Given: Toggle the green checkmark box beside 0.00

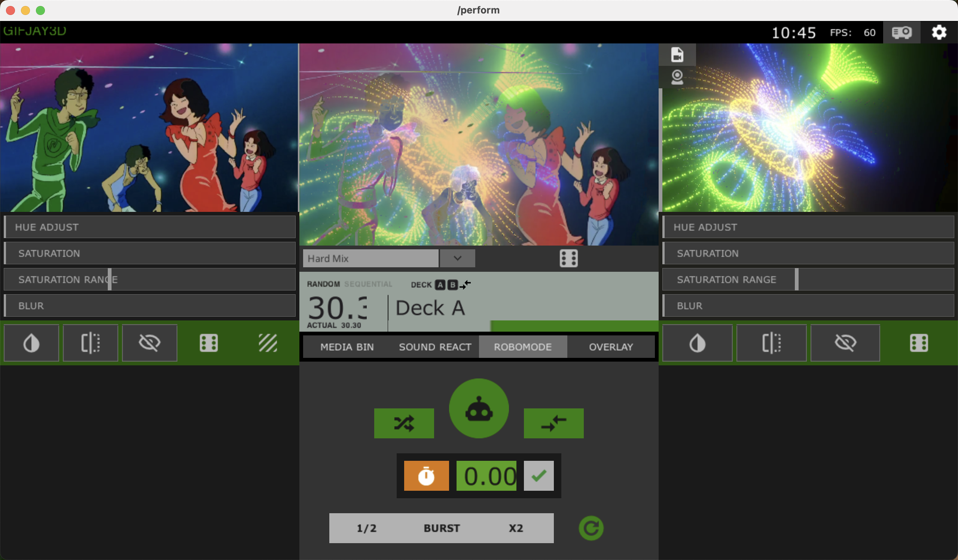Looking at the screenshot, I should (x=538, y=476).
